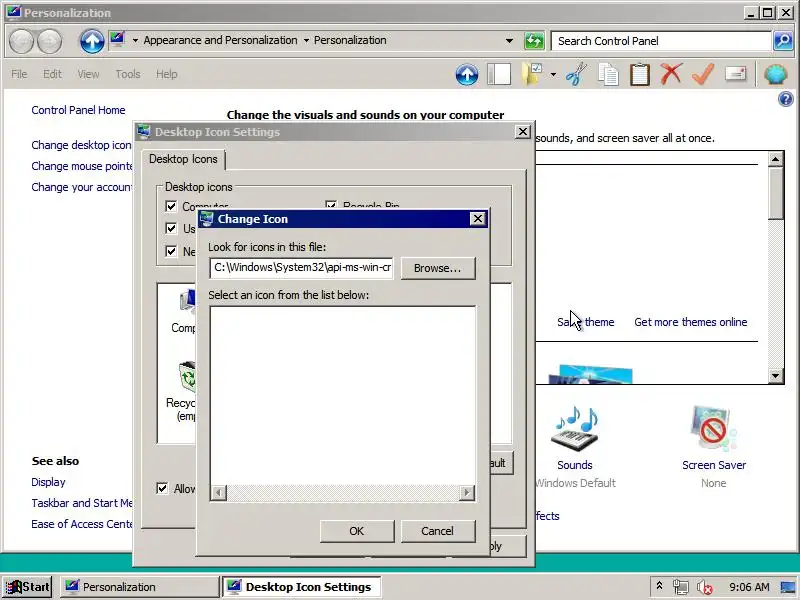Click the folder options toolbar icon

[532, 74]
